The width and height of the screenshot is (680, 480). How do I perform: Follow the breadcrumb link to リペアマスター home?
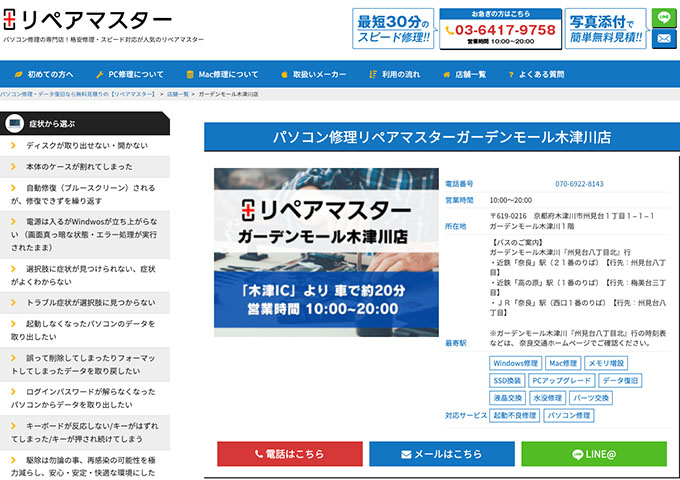[x=78, y=94]
